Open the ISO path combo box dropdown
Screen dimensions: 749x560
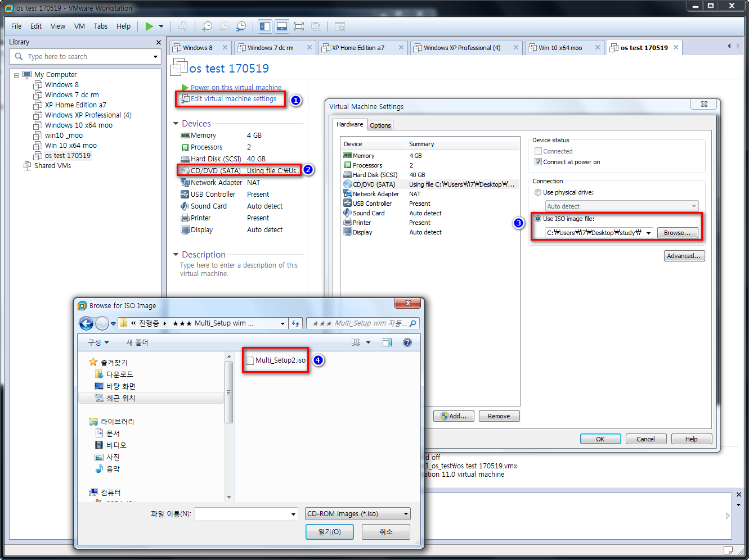click(x=648, y=233)
